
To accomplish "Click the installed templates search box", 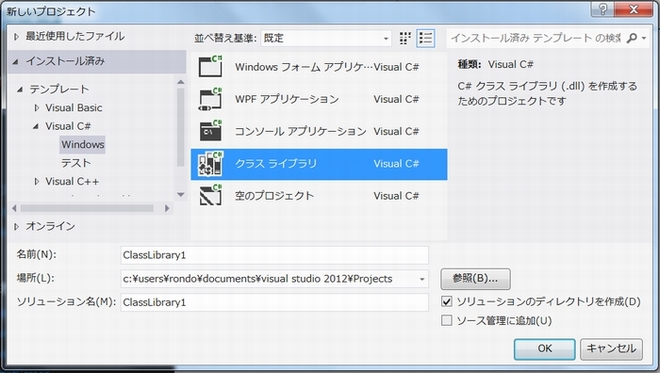I will 535,38.
